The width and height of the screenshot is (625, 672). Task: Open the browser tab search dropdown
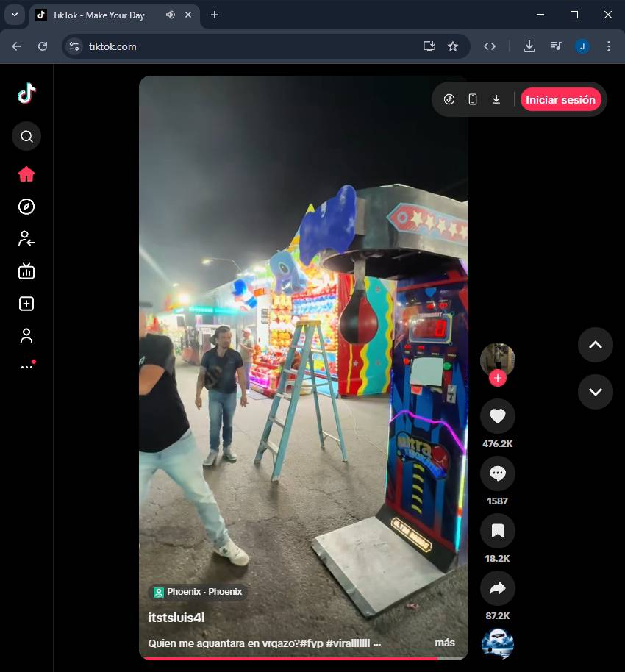15,15
